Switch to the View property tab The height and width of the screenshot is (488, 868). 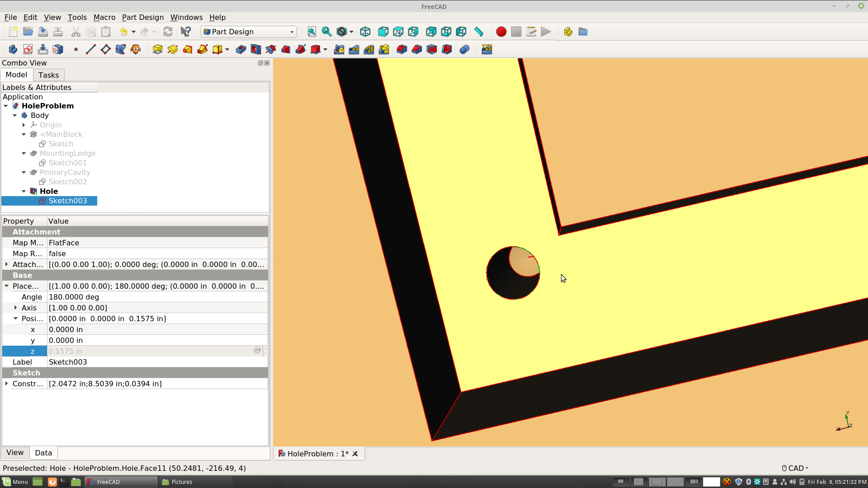[15, 453]
